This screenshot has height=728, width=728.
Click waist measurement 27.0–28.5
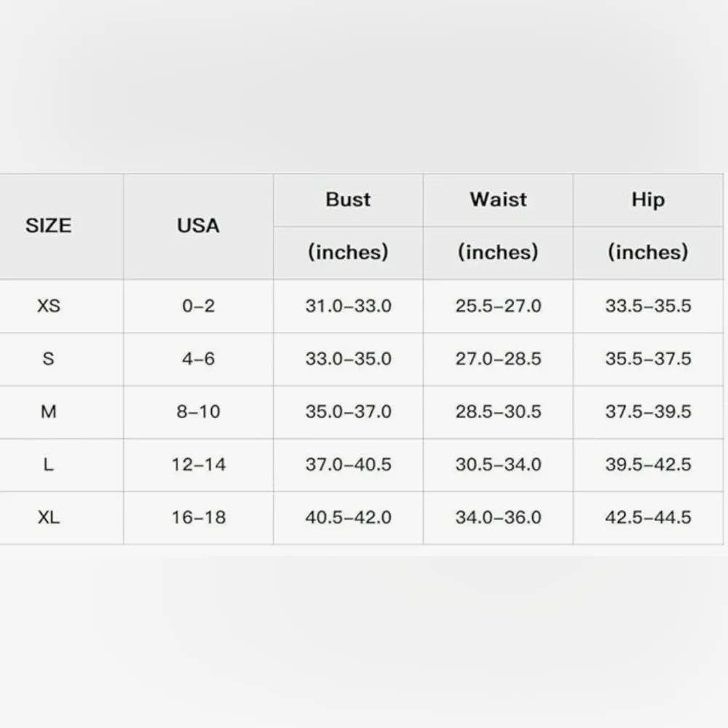click(x=498, y=359)
